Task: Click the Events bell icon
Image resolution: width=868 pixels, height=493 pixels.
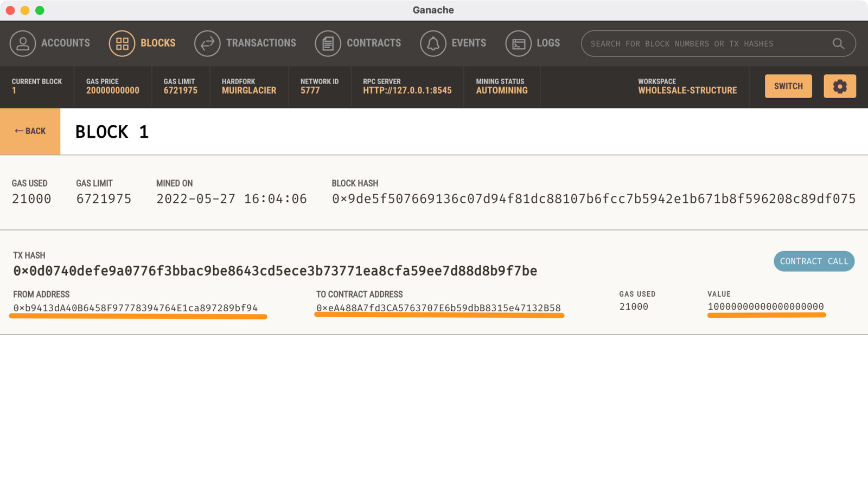Action: [x=433, y=43]
